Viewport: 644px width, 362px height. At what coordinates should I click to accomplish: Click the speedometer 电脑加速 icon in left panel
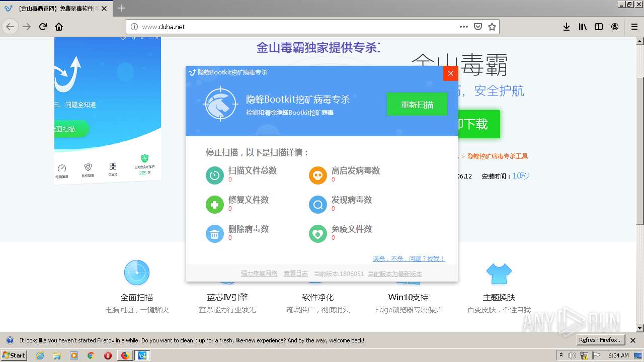click(x=62, y=168)
